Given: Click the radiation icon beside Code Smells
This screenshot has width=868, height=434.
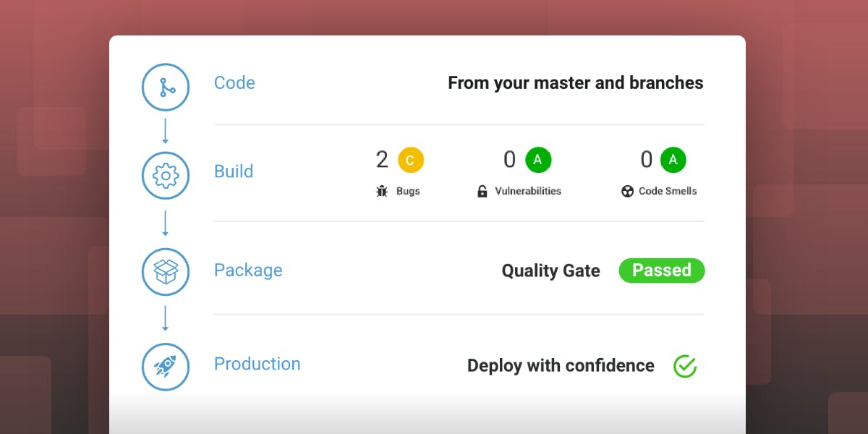Looking at the screenshot, I should 627,192.
